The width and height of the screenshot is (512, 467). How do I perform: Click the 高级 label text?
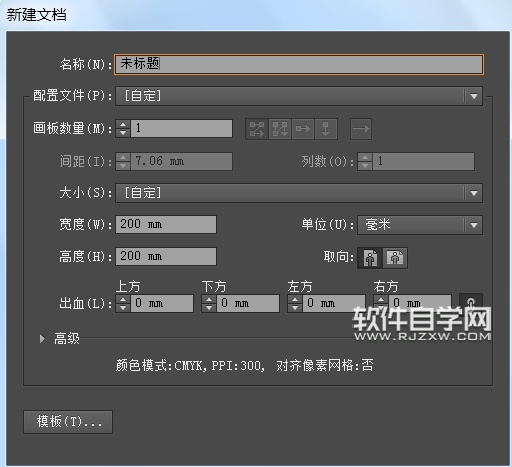tap(67, 339)
